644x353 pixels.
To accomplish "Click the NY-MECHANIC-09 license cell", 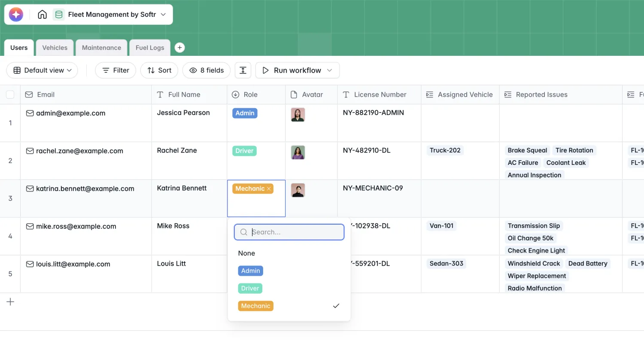I will pos(379,198).
